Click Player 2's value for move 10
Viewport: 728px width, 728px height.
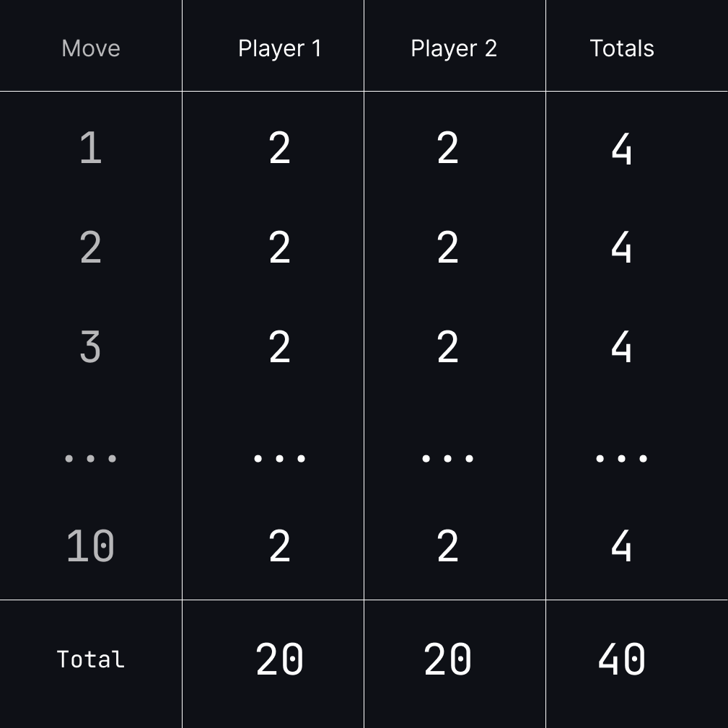(x=448, y=546)
